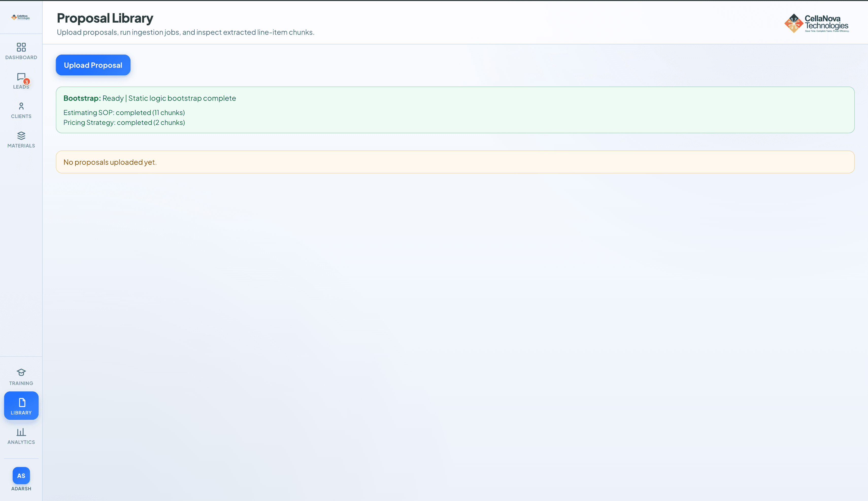Click the Proposal Library heading
Viewport: 868px width, 501px height.
pos(105,18)
